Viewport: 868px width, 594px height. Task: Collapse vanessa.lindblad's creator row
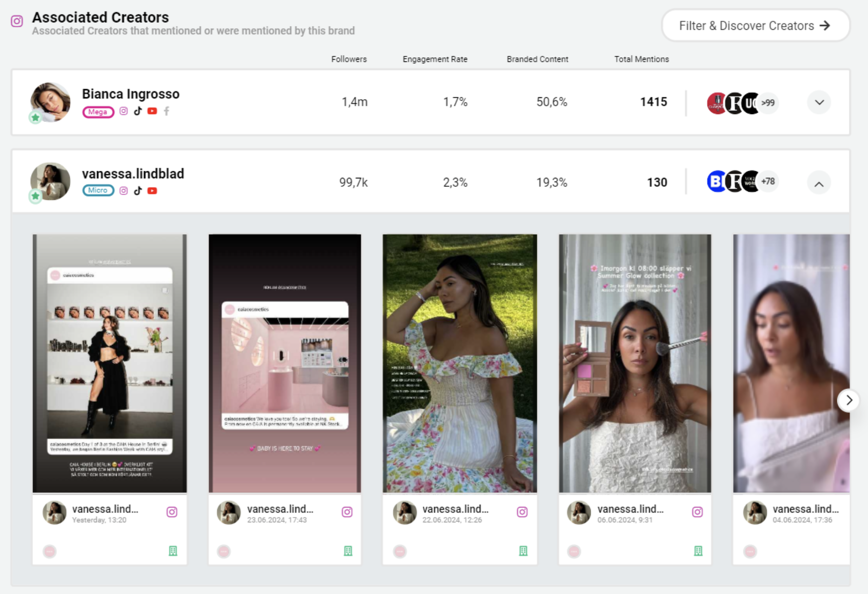click(x=819, y=183)
